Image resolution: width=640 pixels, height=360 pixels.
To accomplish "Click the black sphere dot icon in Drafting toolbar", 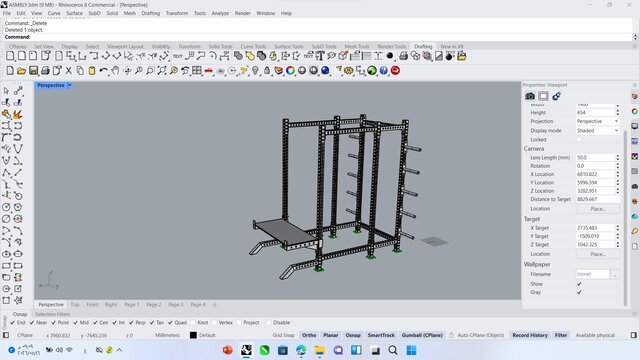I will pos(390,56).
